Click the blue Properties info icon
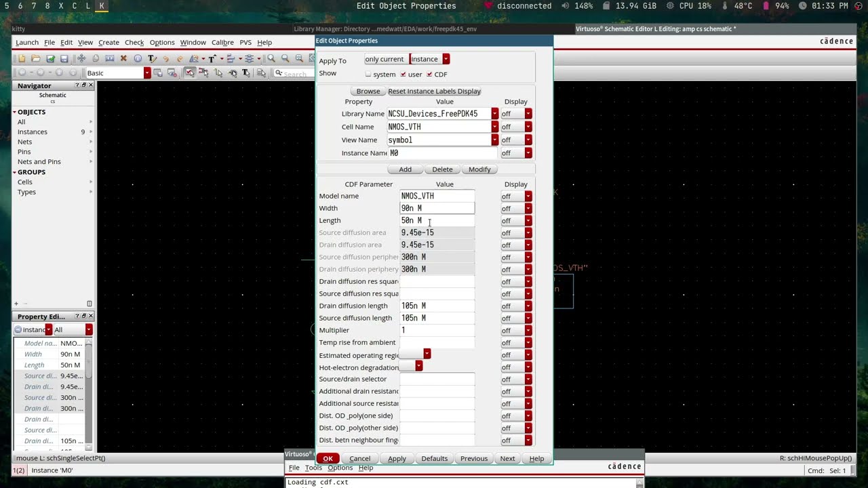This screenshot has width=868, height=488. [138, 59]
